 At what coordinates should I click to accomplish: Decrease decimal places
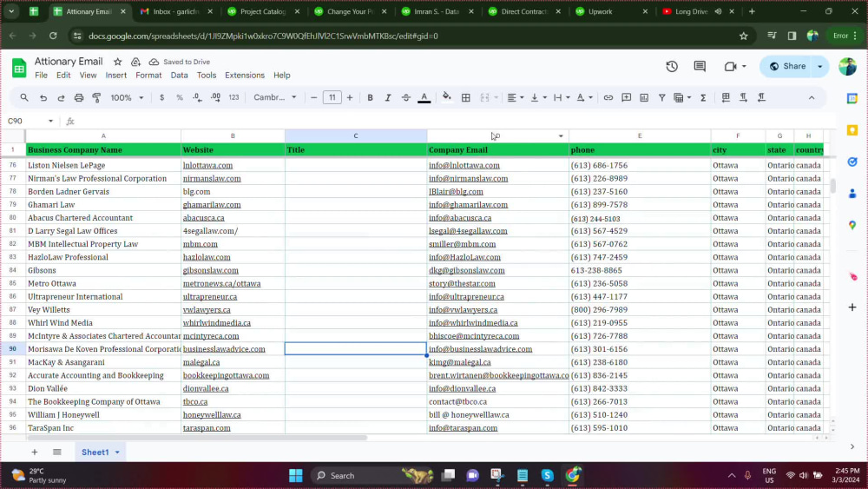198,97
